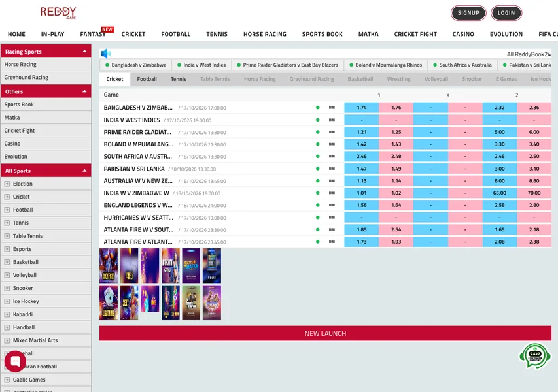Select back odds 1.74 for Bangladesh v Zimbabwe
Image resolution: width=558 pixels, height=392 pixels.
(x=362, y=108)
